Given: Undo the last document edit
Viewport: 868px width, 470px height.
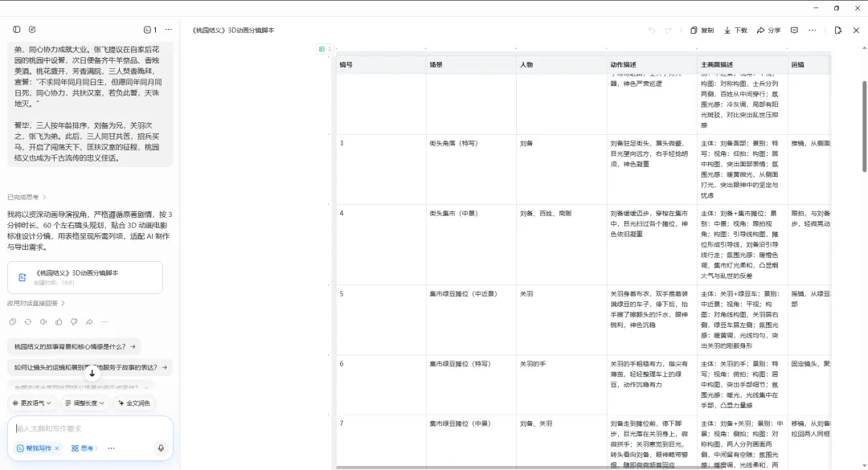Looking at the screenshot, I should click(652, 31).
